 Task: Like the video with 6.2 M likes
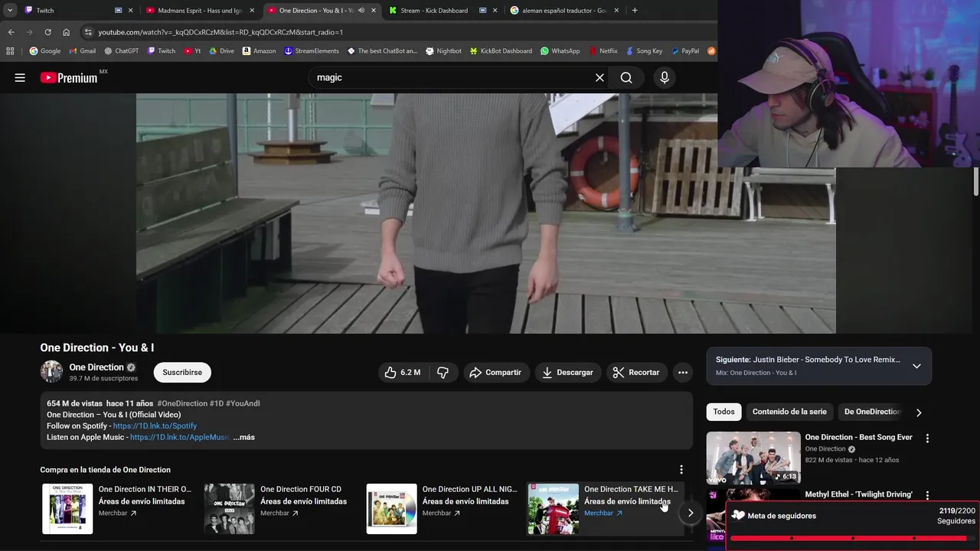click(403, 372)
